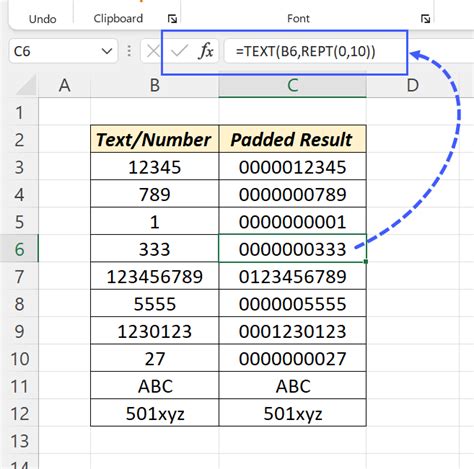474x469 pixels.
Task: Click the Insert Function fx icon
Action: tap(206, 51)
